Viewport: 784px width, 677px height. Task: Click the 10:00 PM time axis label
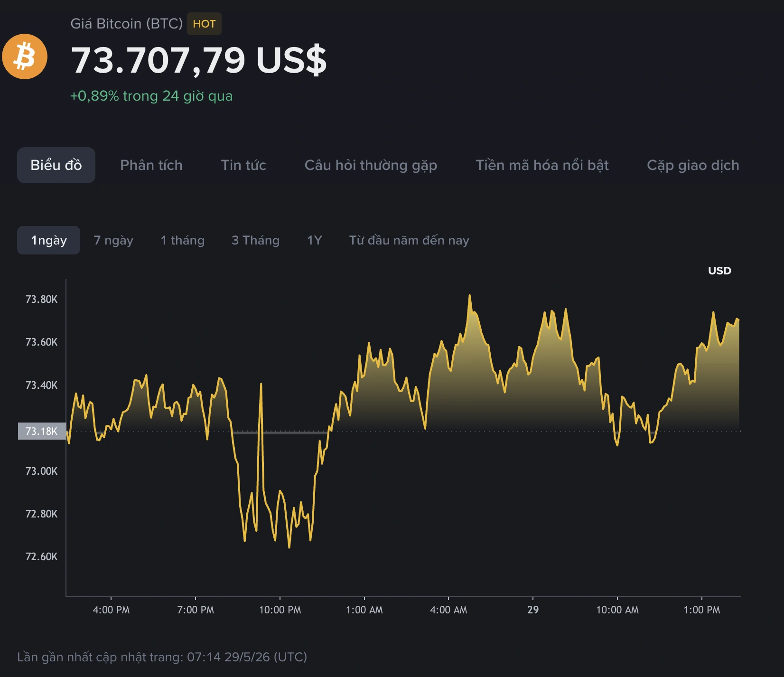(280, 610)
